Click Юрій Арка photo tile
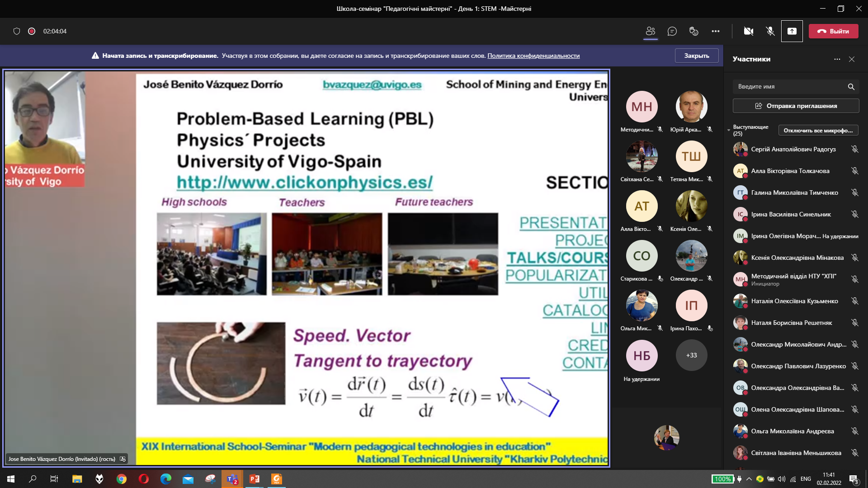The height and width of the screenshot is (488, 868). point(691,107)
